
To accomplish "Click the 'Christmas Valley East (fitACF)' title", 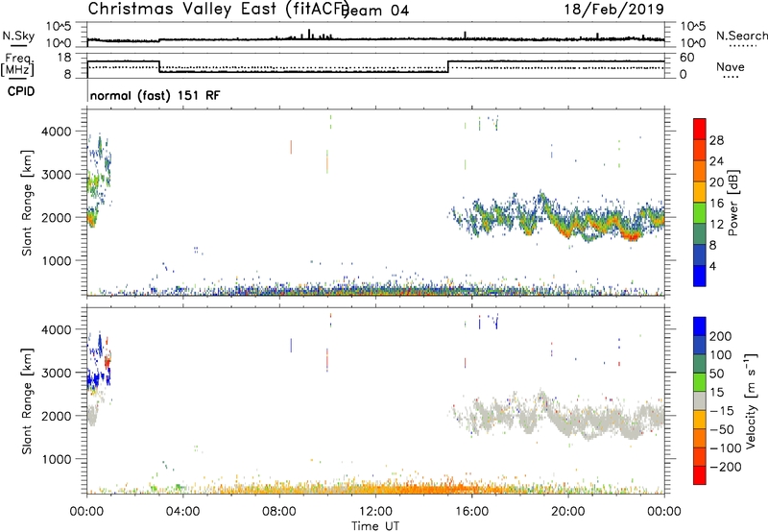I will pos(219,9).
